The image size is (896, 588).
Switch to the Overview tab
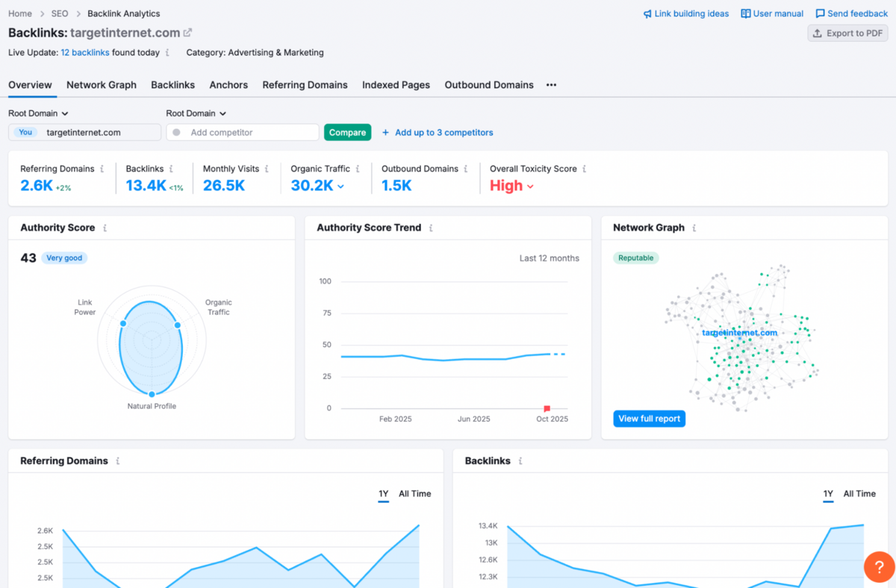(30, 85)
